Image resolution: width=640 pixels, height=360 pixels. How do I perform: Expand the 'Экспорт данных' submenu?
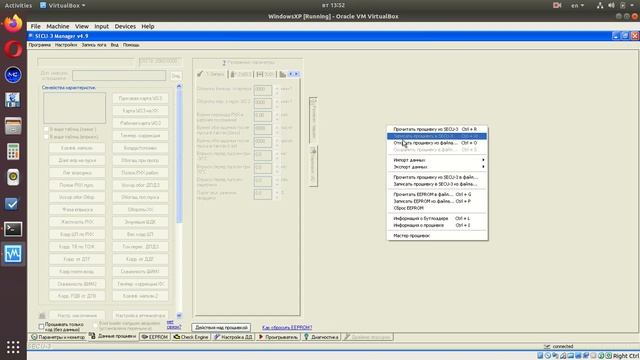pyautogui.click(x=437, y=167)
